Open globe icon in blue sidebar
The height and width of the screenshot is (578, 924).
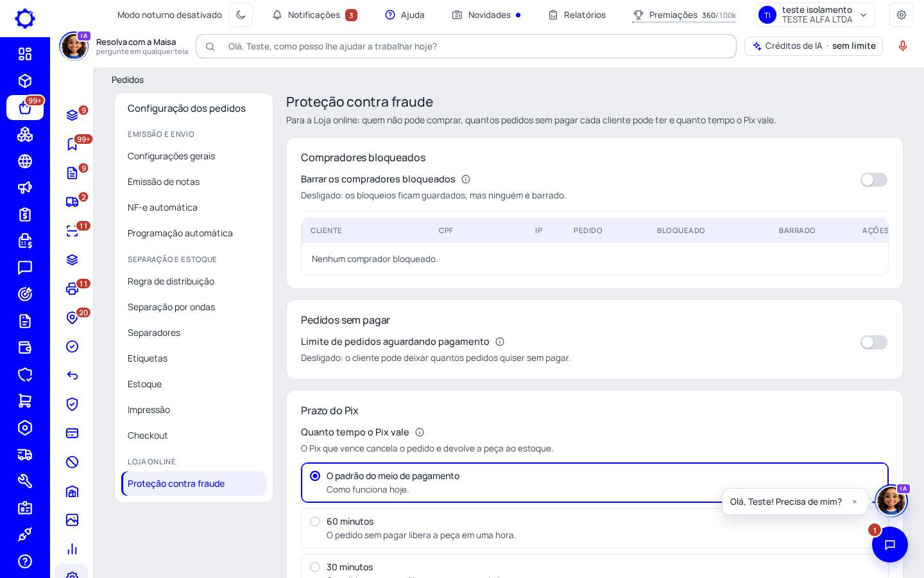pyautogui.click(x=25, y=161)
